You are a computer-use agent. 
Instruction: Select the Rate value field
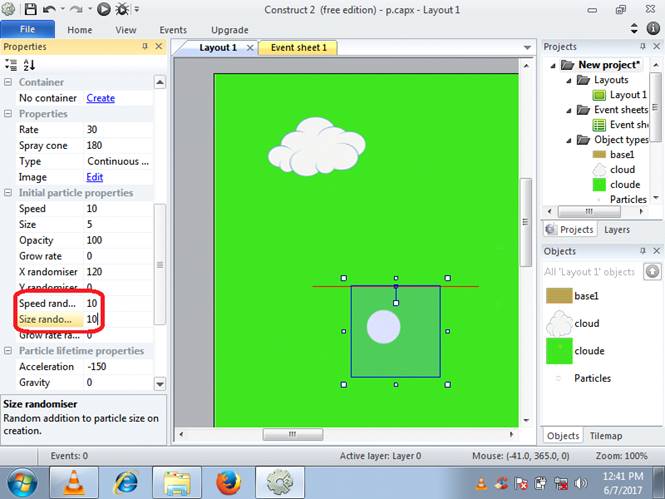(118, 129)
